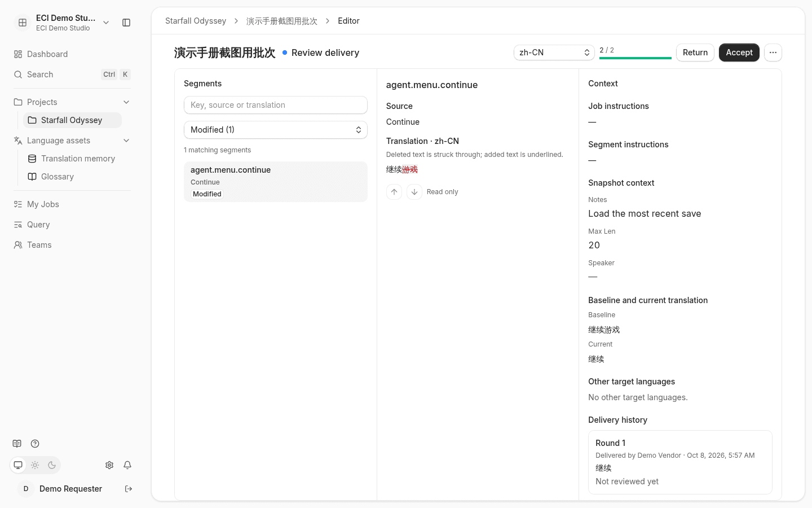Open the help question mark icon

tap(35, 444)
